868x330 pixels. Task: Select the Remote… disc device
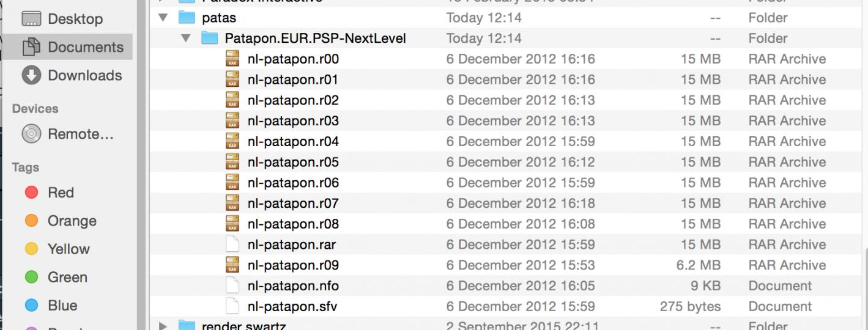pos(67,134)
